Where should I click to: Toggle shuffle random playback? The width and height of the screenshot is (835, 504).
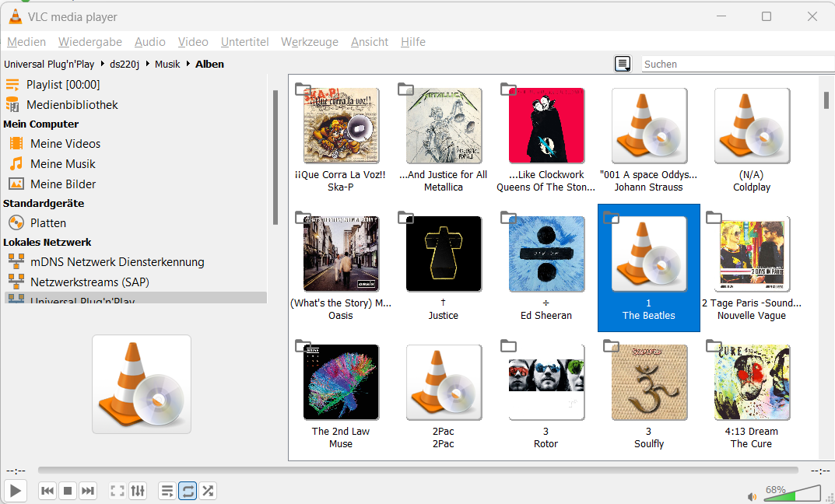click(x=208, y=491)
